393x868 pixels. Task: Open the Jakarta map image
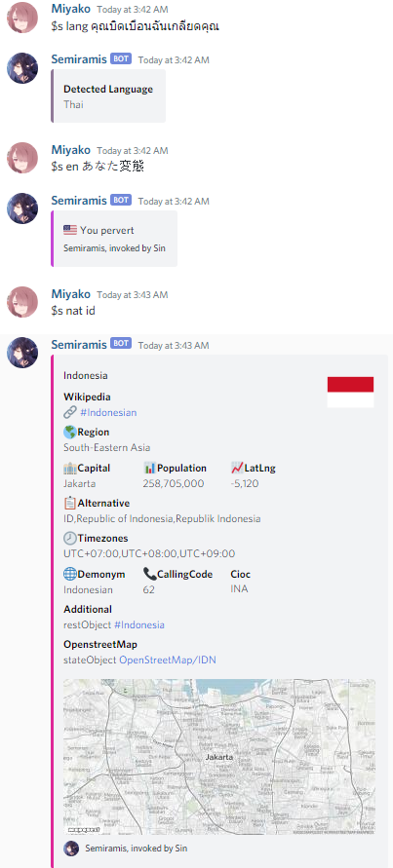pos(219,757)
